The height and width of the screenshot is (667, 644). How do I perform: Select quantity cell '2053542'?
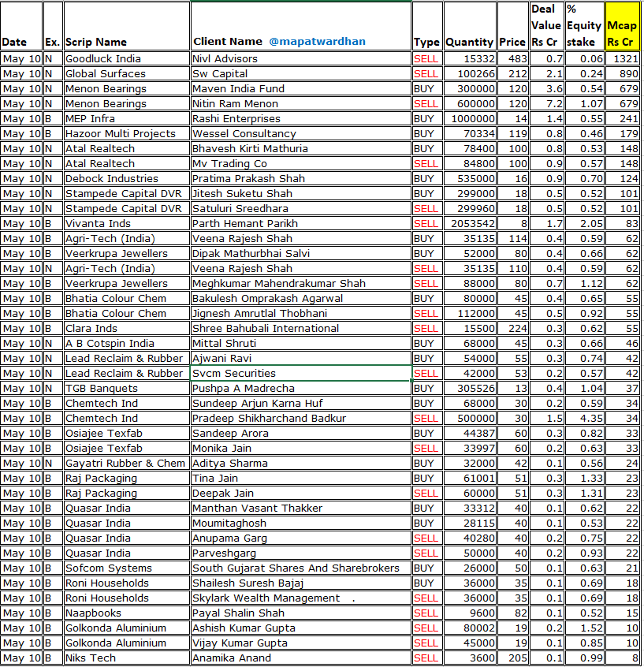point(470,223)
